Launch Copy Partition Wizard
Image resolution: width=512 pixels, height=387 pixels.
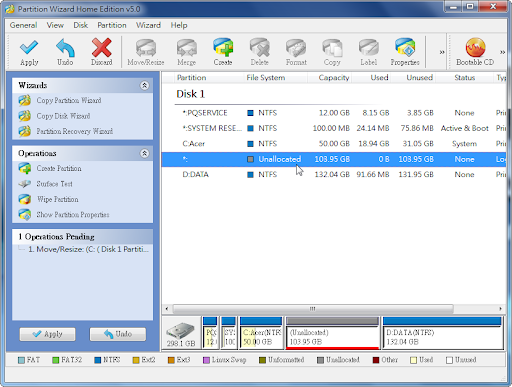(x=69, y=100)
